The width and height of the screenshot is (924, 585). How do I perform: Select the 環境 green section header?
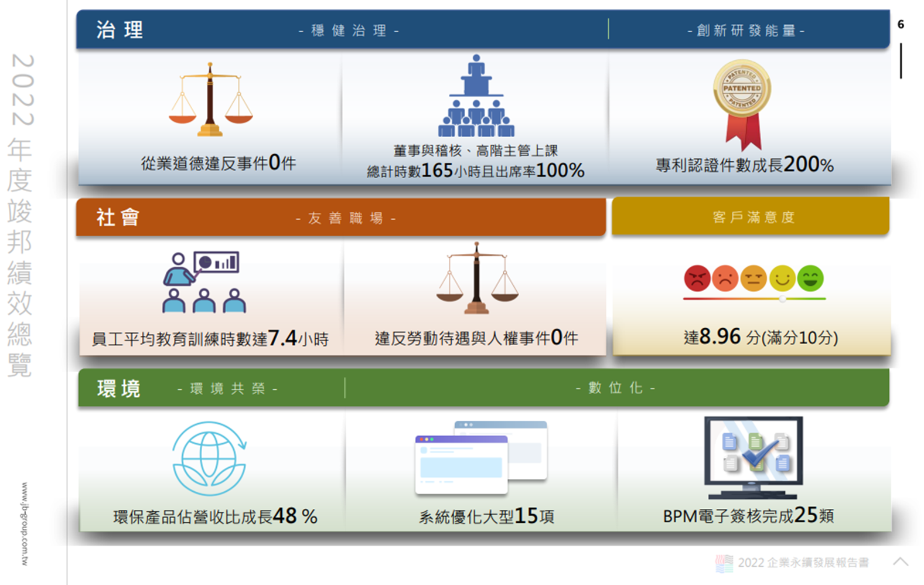click(x=119, y=388)
